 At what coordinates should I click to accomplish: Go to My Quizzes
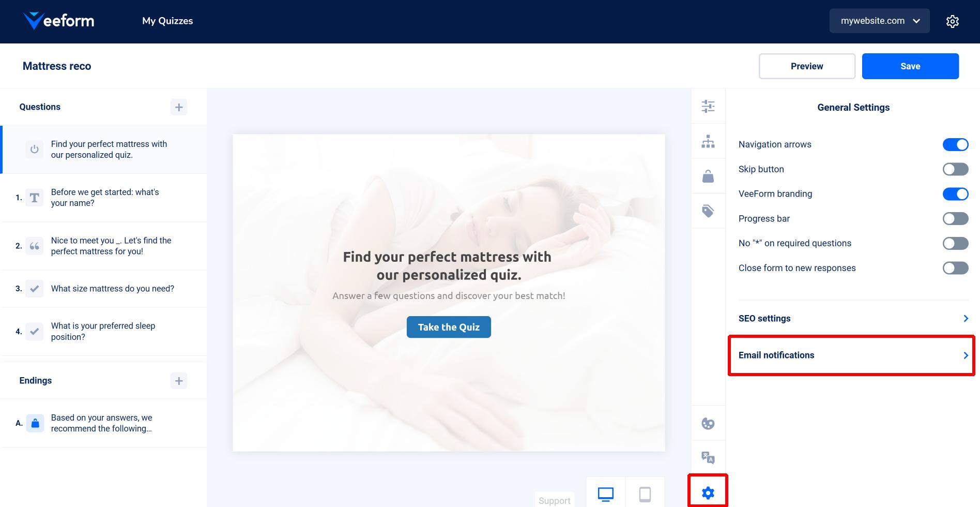click(x=167, y=21)
